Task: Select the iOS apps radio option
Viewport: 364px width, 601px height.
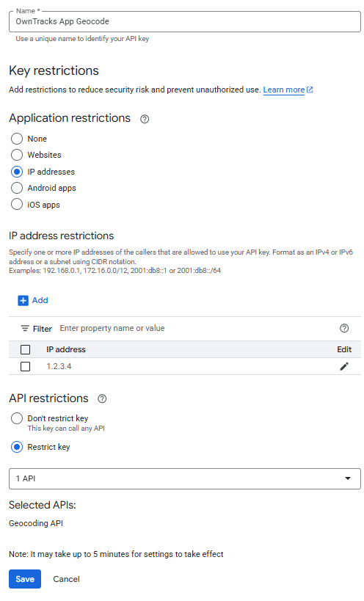Action: [x=17, y=204]
